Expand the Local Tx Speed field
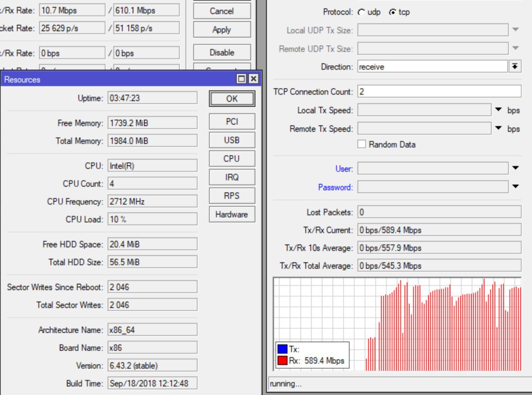532x395 pixels. pos(499,110)
